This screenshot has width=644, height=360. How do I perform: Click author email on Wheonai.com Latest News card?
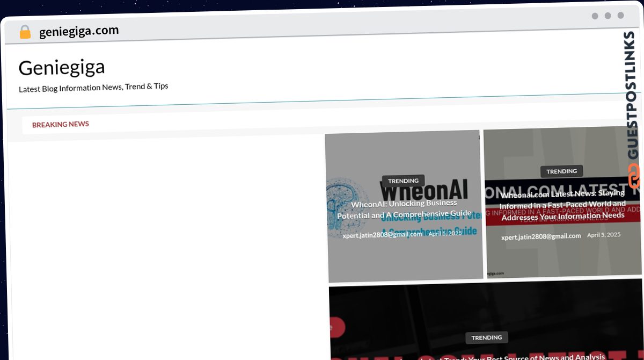pos(541,236)
